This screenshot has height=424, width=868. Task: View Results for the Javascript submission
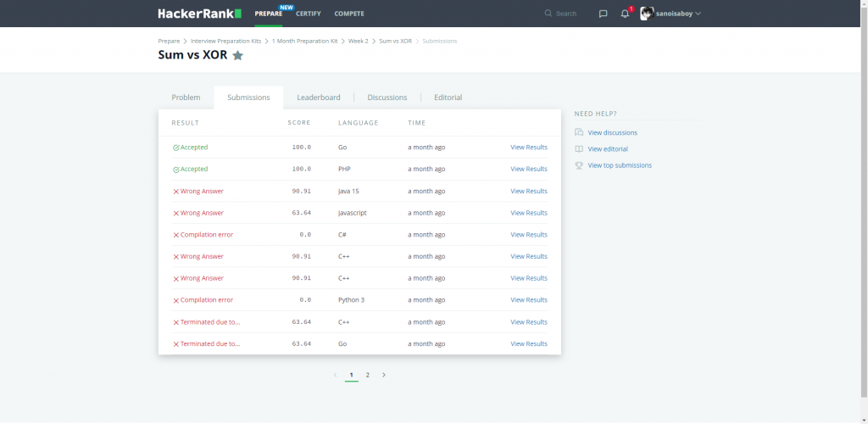[529, 213]
